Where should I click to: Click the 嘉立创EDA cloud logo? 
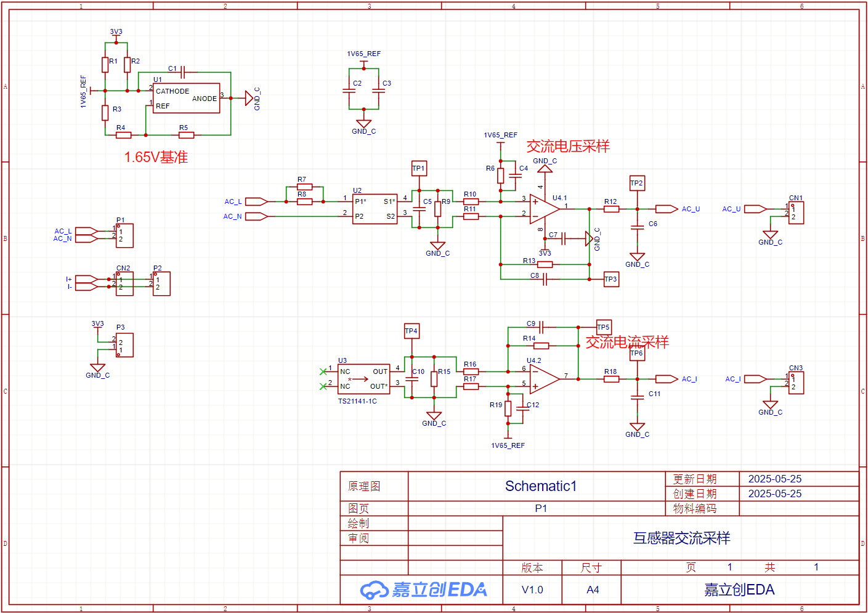(x=374, y=590)
